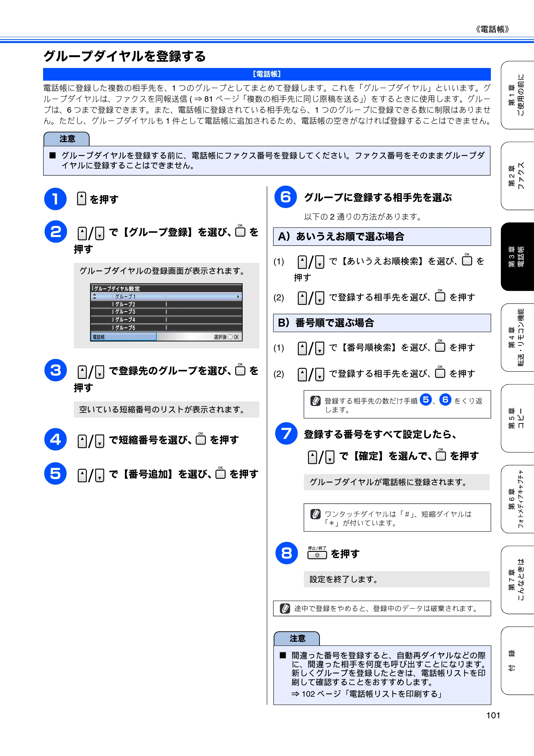534x756 pixels.
Task: Click the OK icon in step 5 【番号追加】
Action: [221, 473]
